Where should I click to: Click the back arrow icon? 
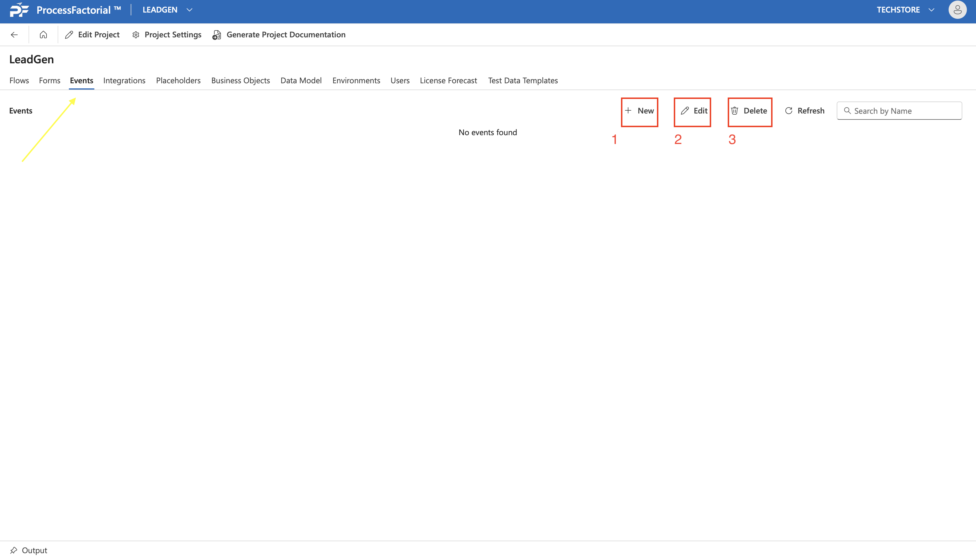coord(14,35)
